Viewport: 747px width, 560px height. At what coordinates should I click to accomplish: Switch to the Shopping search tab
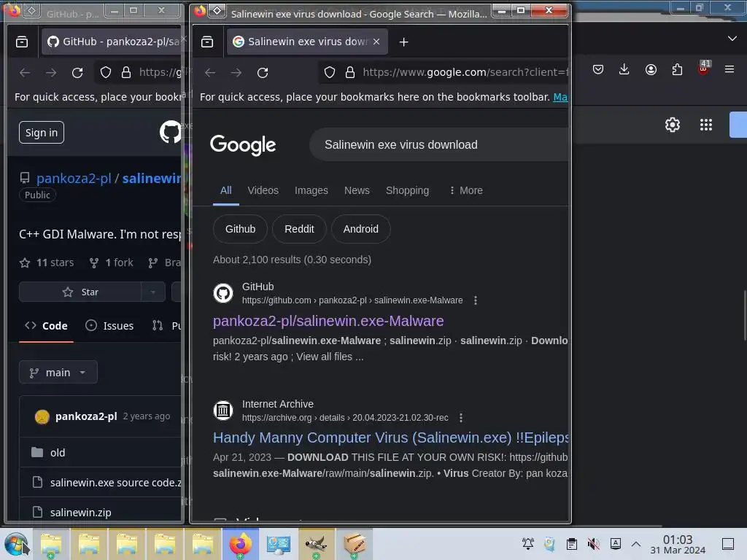pos(407,190)
